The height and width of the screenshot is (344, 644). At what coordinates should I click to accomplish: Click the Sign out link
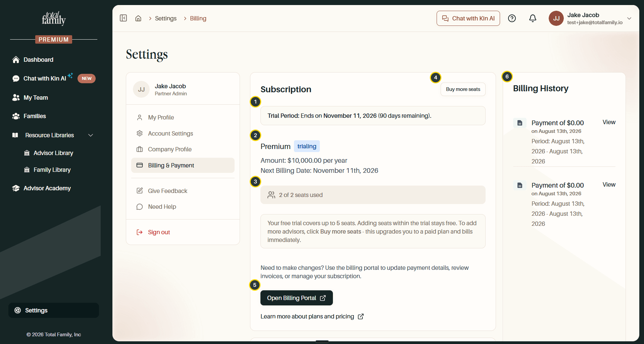pyautogui.click(x=159, y=232)
